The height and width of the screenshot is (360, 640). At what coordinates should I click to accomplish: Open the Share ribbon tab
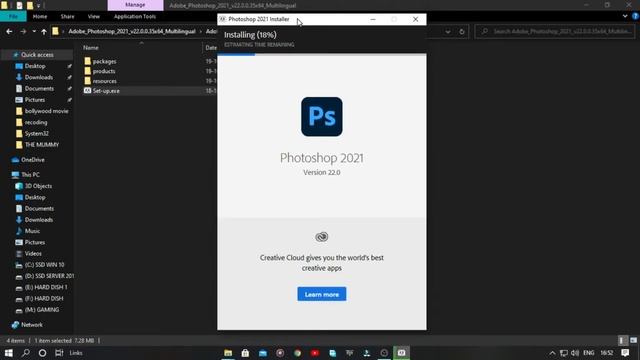click(67, 16)
